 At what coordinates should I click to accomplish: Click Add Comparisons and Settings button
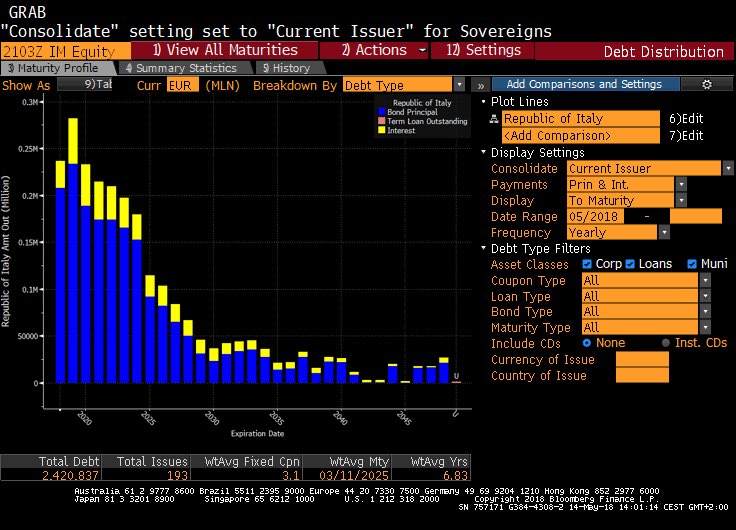[585, 84]
